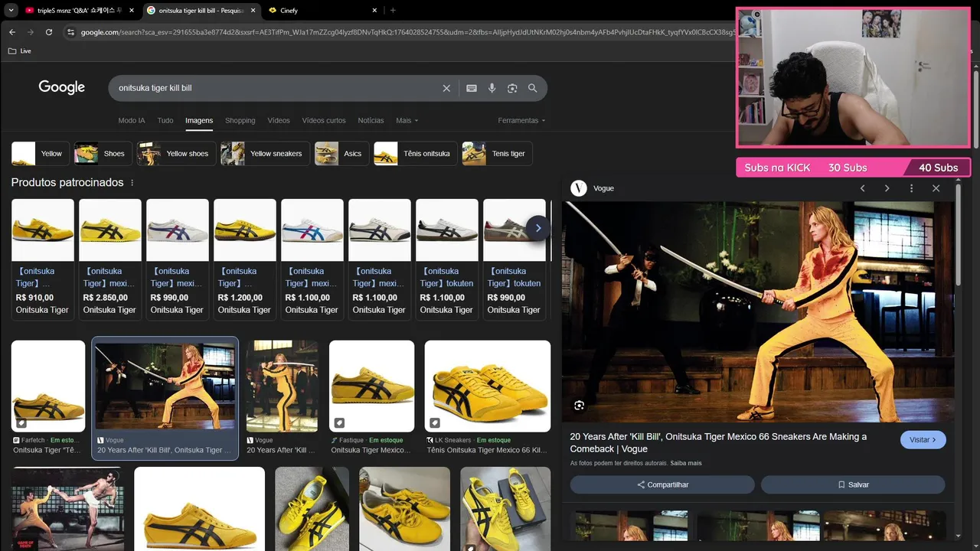980x551 pixels.
Task: Open the Ferramentas tools dropdown
Action: 521,120
